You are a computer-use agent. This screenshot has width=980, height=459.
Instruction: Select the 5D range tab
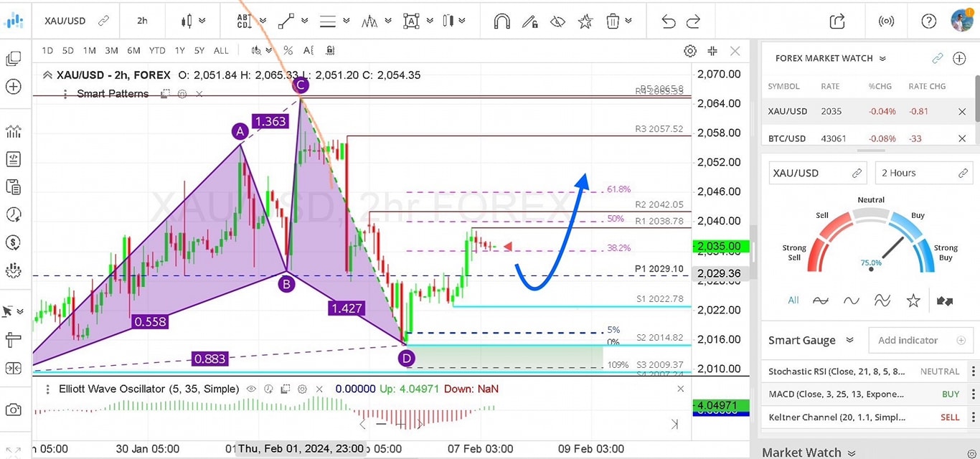tap(68, 50)
